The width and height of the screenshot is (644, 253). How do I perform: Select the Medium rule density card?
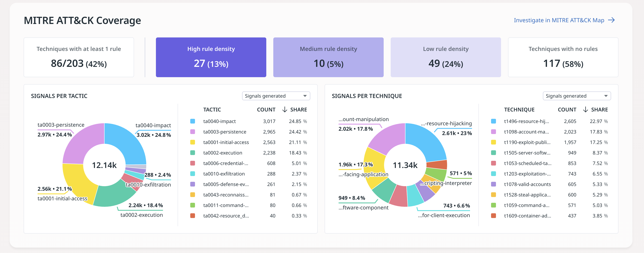pyautogui.click(x=328, y=57)
